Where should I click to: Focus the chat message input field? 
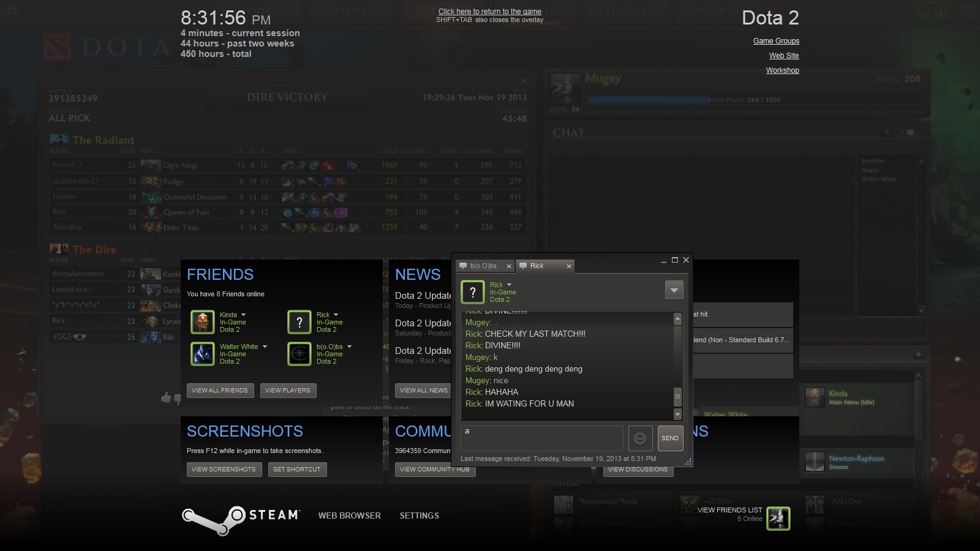click(542, 438)
